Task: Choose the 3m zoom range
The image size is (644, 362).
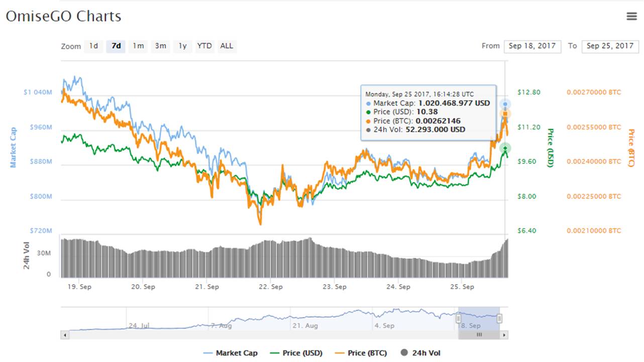Action: [160, 46]
